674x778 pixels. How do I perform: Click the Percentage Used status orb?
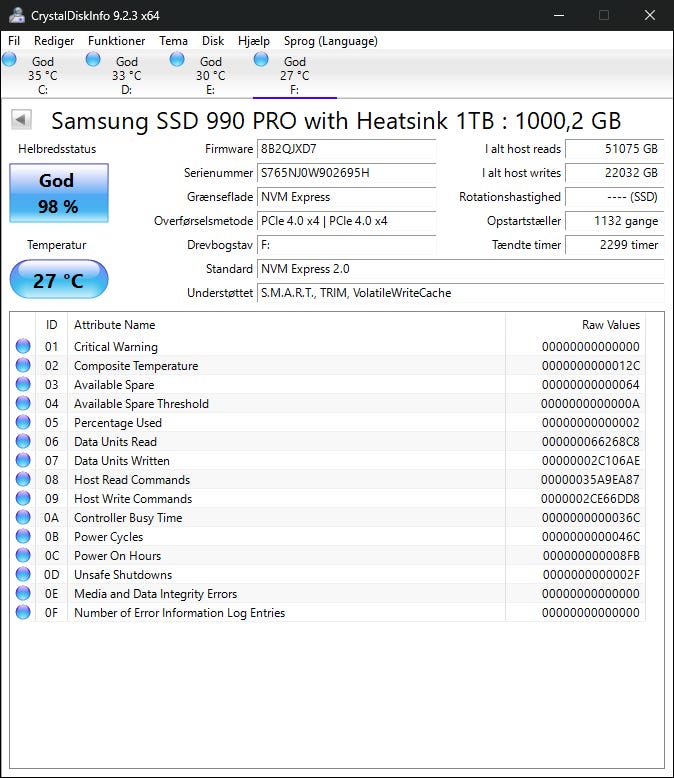coord(23,423)
